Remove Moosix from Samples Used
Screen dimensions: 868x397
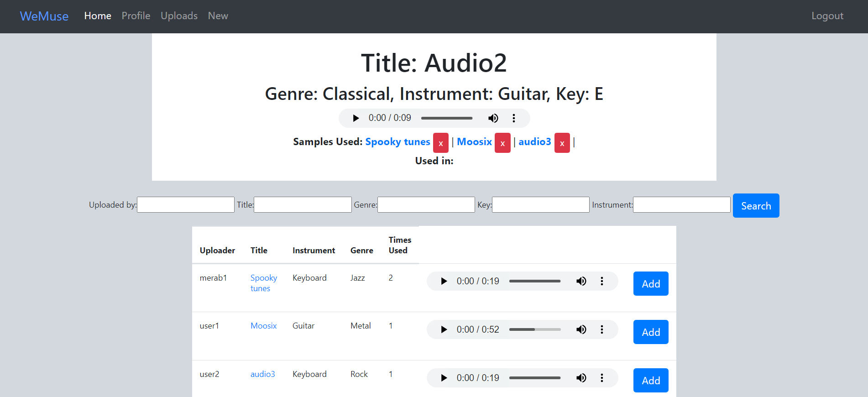[502, 142]
